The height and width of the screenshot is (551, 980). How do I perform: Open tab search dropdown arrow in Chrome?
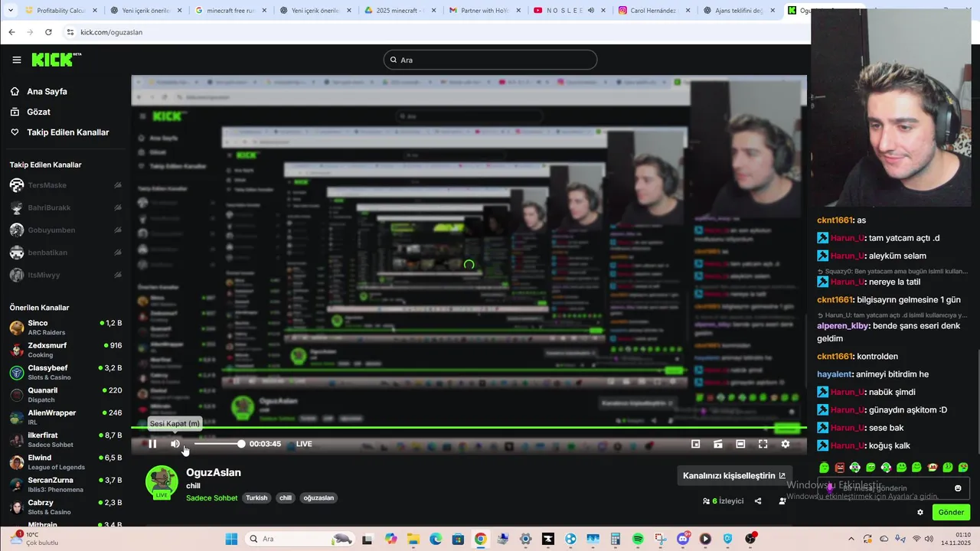pyautogui.click(x=10, y=11)
